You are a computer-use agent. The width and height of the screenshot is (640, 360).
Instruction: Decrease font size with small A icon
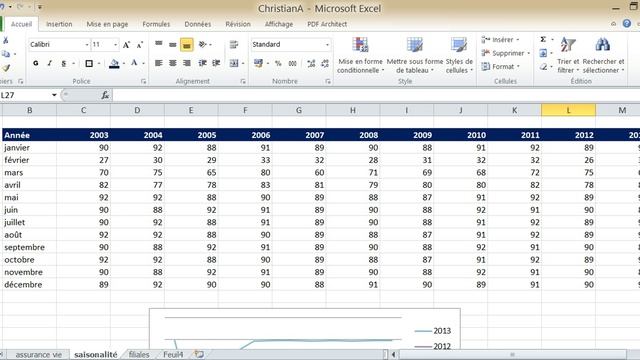(x=140, y=44)
